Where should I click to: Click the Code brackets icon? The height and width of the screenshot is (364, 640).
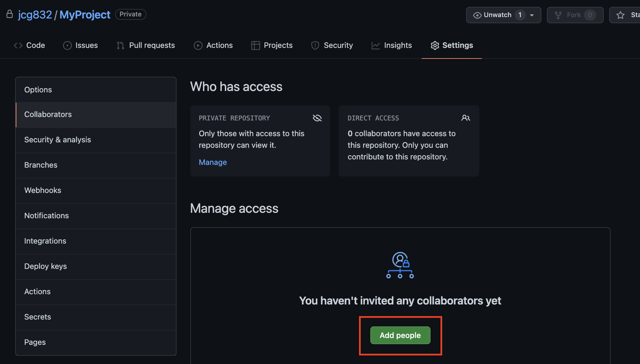[18, 45]
